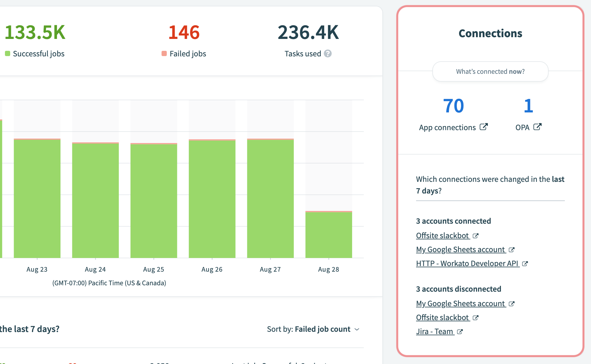The height and width of the screenshot is (364, 591).
Task: Click external icon beside disconnected Offsite slackbot
Action: [475, 318]
